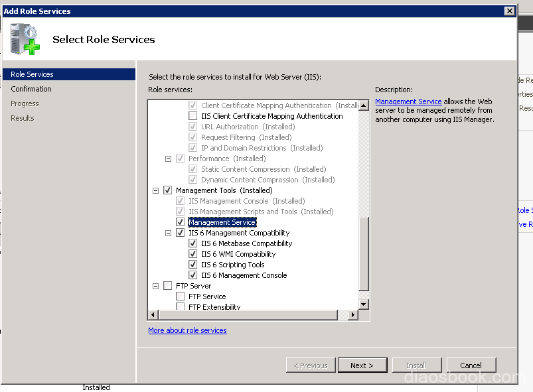Toggle the Management Tools checkbox
This screenshot has width=533, height=392.
click(167, 190)
